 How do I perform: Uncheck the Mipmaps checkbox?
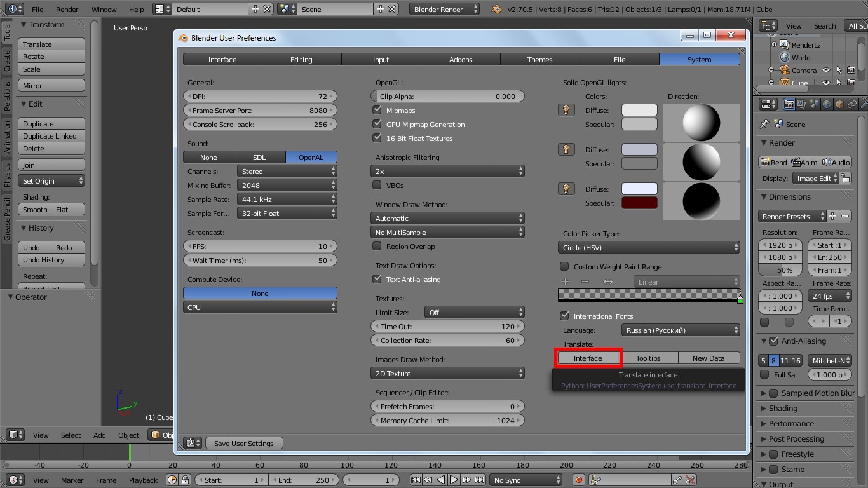click(377, 110)
